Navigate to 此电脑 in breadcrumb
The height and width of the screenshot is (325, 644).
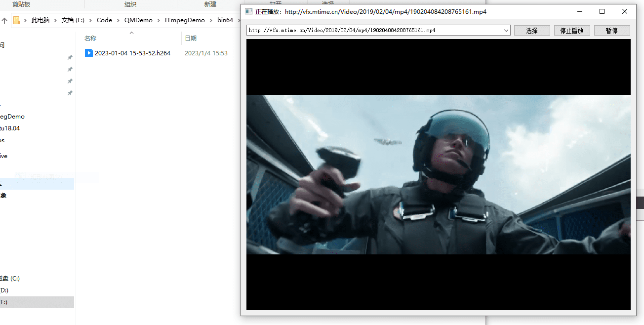[40, 20]
